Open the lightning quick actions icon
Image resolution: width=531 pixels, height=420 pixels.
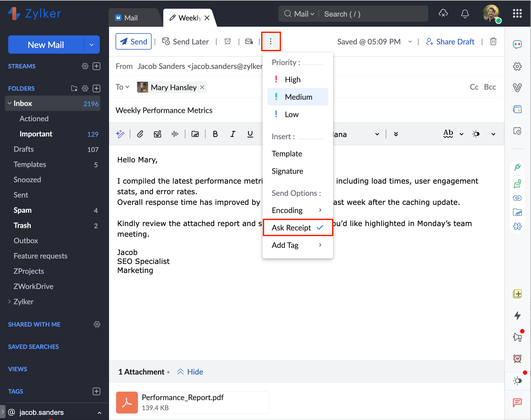[x=517, y=315]
